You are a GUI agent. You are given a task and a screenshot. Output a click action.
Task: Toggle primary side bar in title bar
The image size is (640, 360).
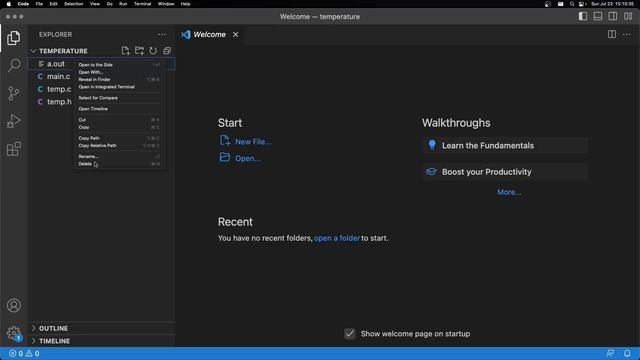click(583, 16)
